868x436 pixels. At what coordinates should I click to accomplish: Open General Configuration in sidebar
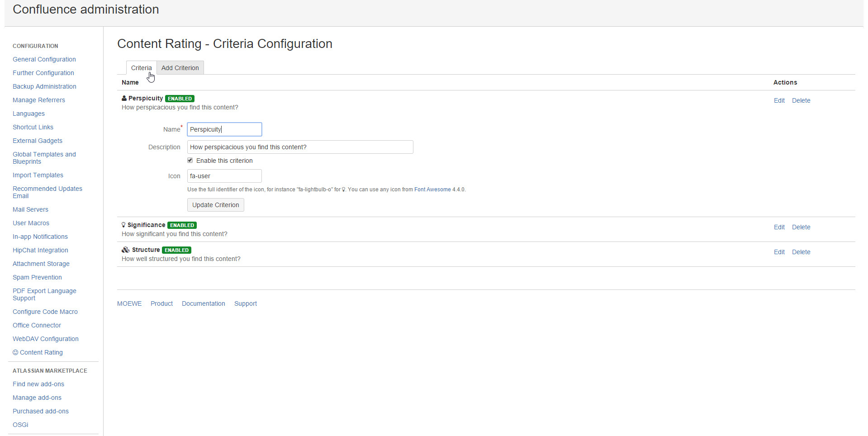(x=44, y=59)
